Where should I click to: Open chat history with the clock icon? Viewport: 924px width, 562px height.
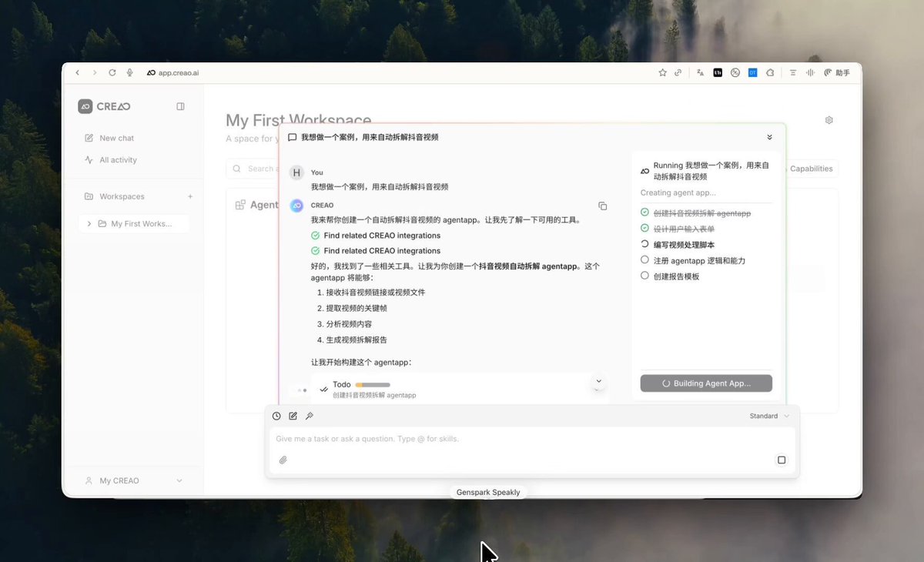point(276,416)
